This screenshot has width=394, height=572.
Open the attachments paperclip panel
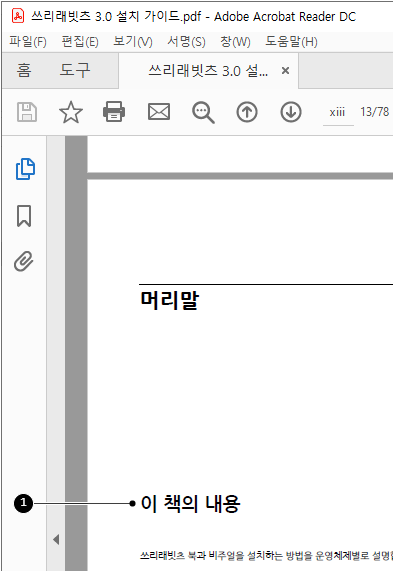pyautogui.click(x=24, y=261)
